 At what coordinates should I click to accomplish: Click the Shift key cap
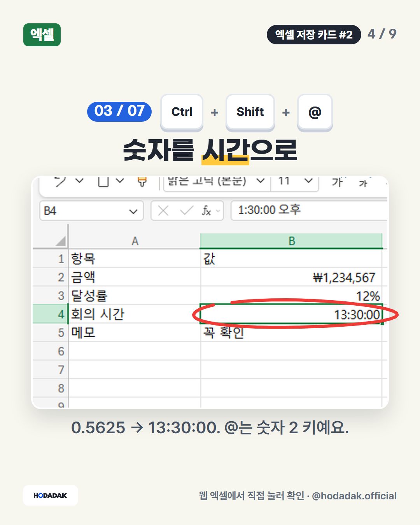(250, 112)
